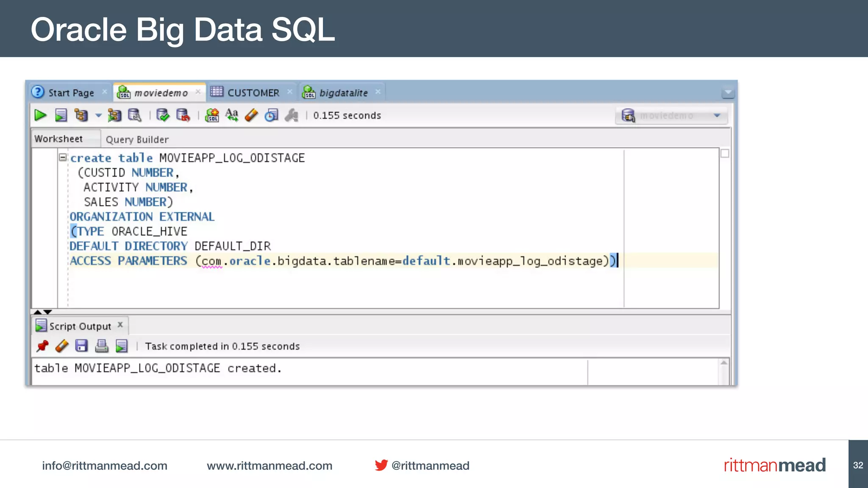Print the script output
The height and width of the screenshot is (488, 868).
coord(101,346)
